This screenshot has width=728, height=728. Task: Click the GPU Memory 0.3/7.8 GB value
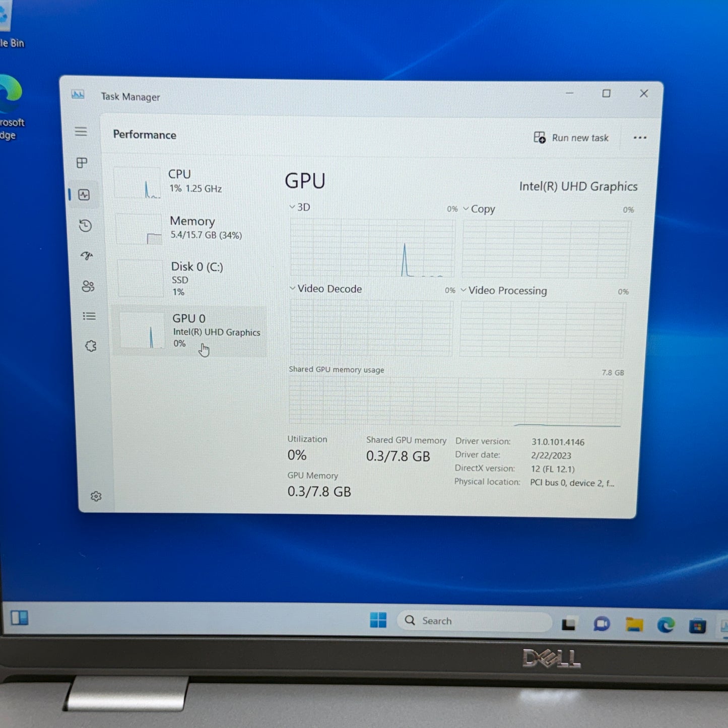319,492
